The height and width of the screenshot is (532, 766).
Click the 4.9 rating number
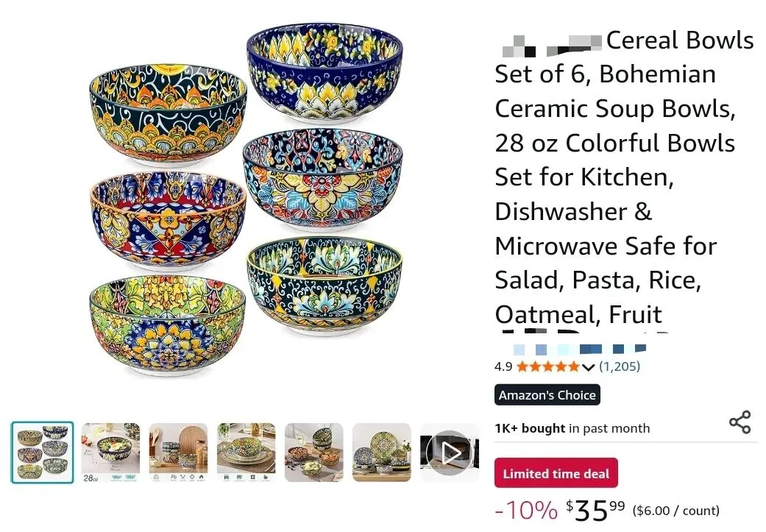(x=503, y=366)
